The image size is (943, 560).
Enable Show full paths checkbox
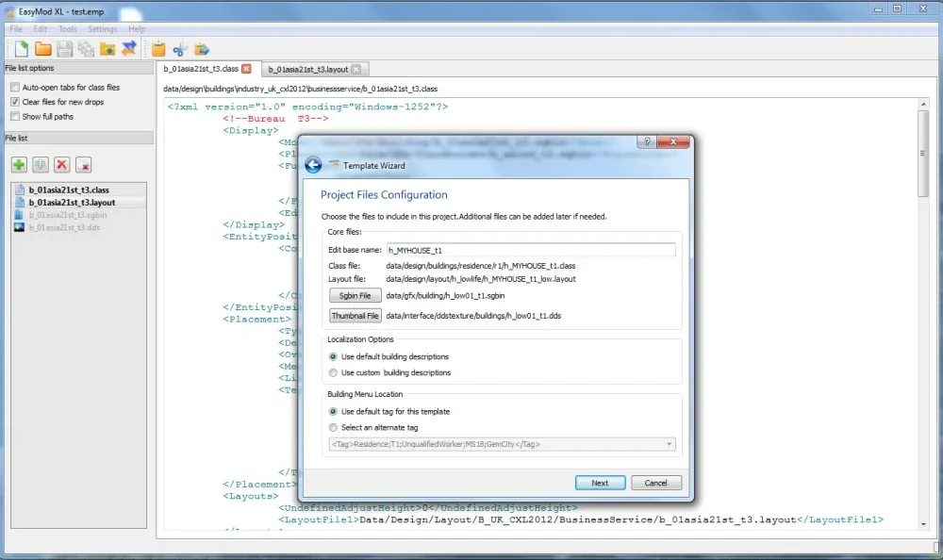(x=15, y=117)
